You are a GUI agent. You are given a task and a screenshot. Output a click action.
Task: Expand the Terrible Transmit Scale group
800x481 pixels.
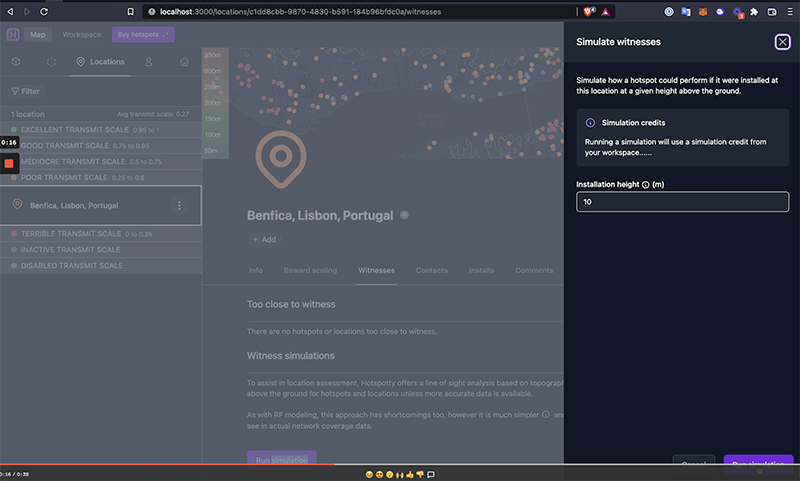(66, 234)
